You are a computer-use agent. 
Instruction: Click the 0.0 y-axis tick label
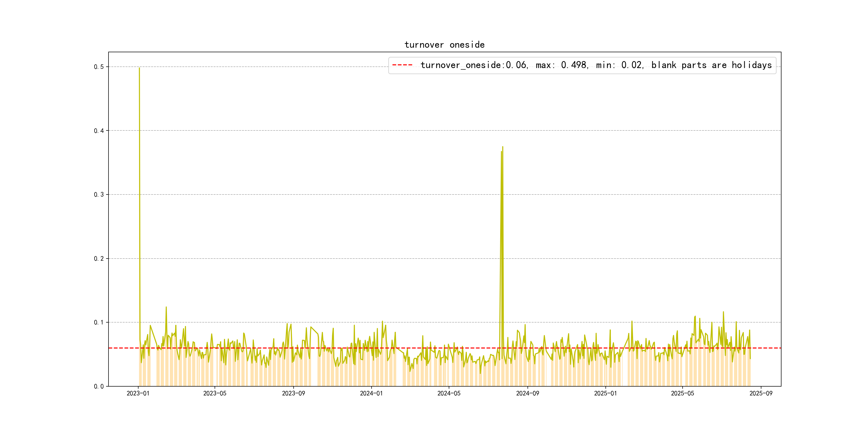coord(99,386)
